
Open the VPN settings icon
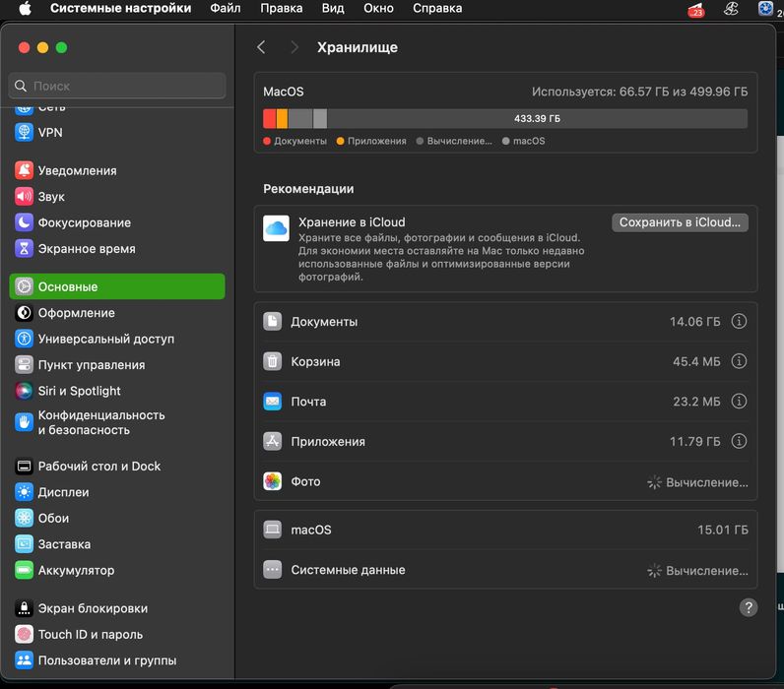pyautogui.click(x=24, y=133)
